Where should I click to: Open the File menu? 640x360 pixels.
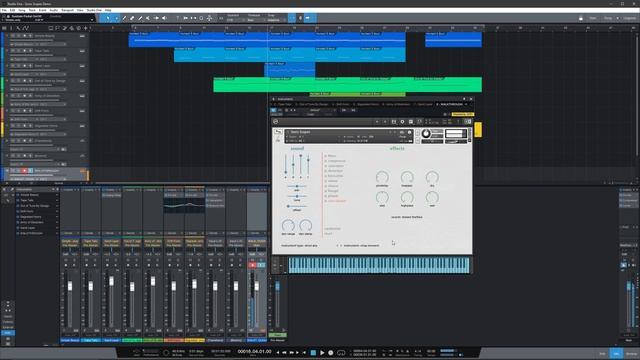4,10
